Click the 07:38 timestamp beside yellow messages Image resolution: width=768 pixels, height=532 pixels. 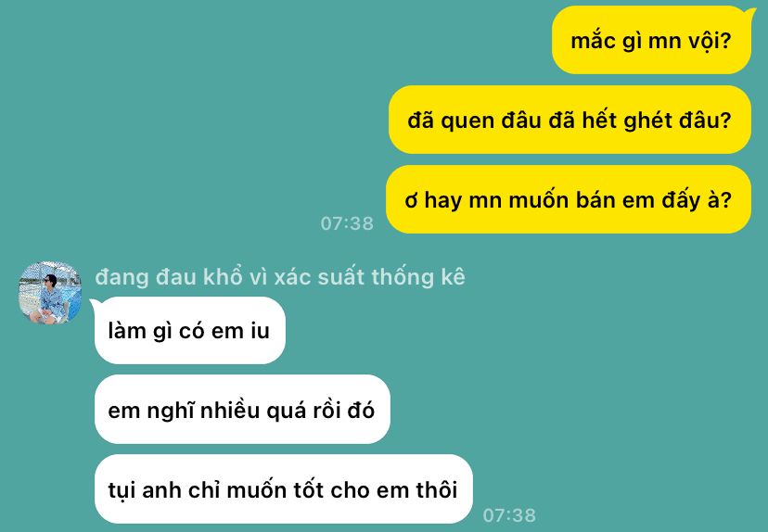tap(347, 223)
